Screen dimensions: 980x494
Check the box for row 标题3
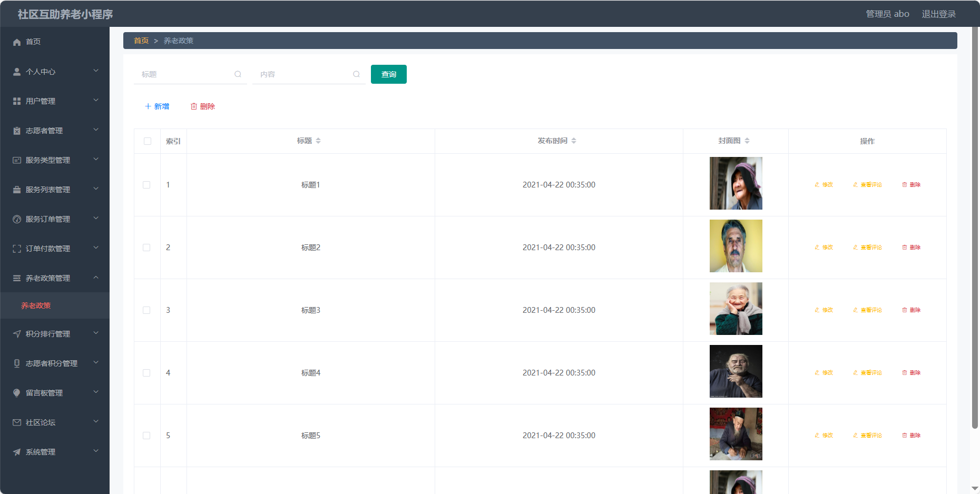point(146,310)
